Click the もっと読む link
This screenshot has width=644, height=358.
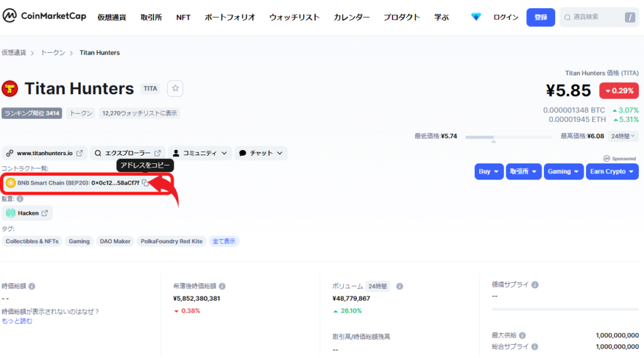coord(17,321)
